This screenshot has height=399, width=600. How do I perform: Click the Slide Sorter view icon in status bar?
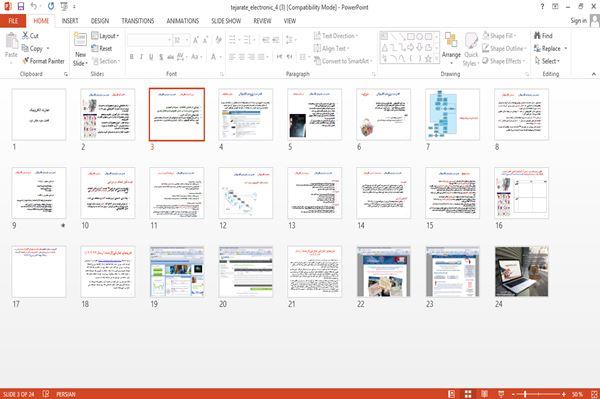[x=468, y=394]
